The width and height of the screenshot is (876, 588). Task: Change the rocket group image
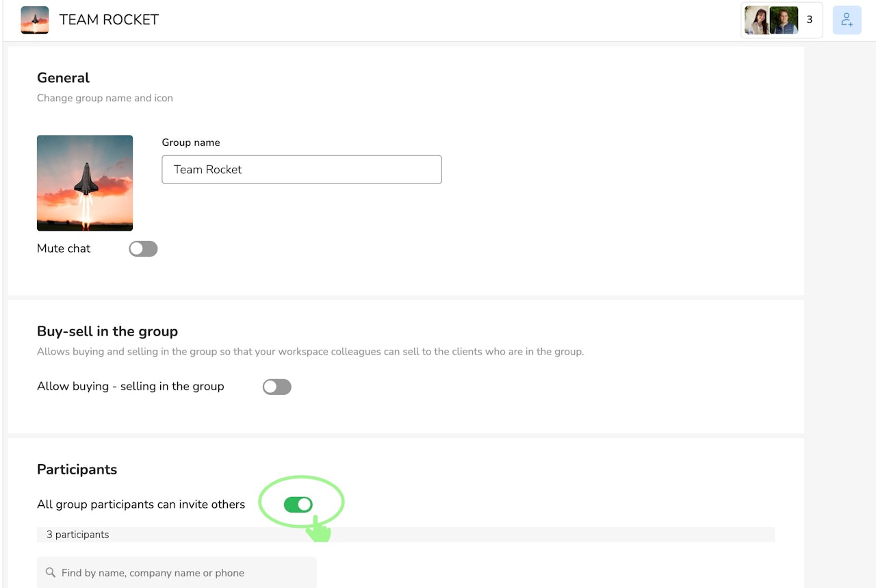[x=85, y=183]
